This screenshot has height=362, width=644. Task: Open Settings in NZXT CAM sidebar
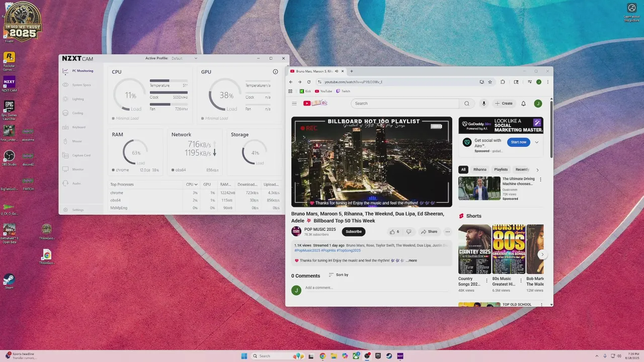pos(73,210)
